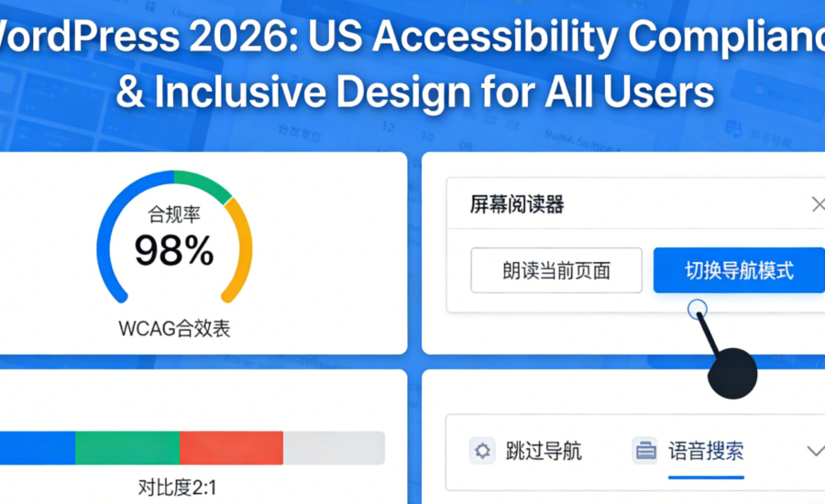Click the red segment of the contrast bar

[231, 447]
